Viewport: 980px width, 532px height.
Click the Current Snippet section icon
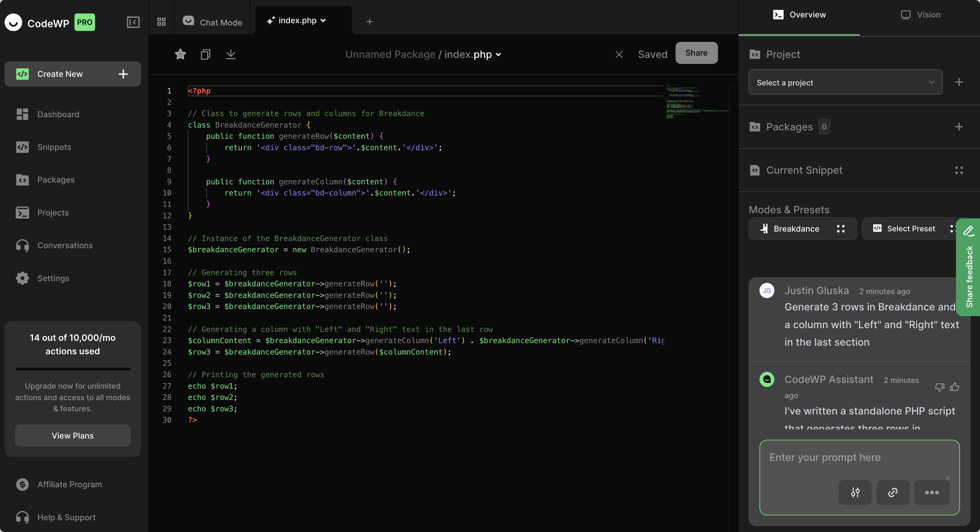coord(755,170)
